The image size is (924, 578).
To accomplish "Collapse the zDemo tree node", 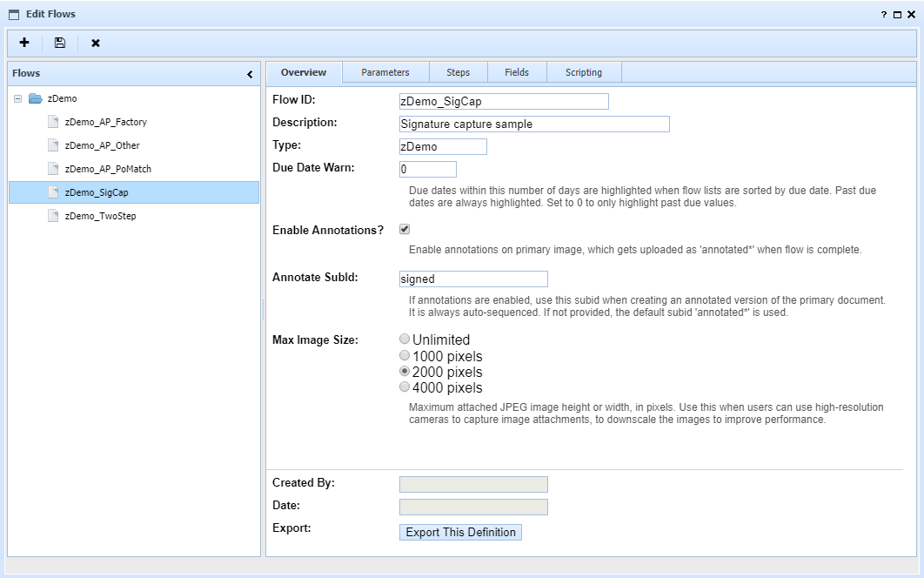I will tap(17, 98).
